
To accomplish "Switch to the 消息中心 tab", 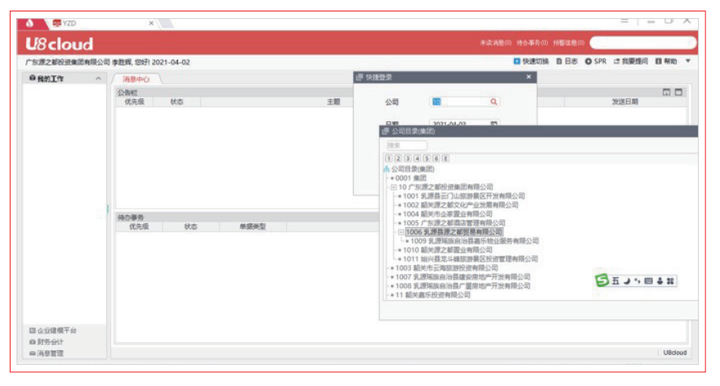I will (x=136, y=79).
